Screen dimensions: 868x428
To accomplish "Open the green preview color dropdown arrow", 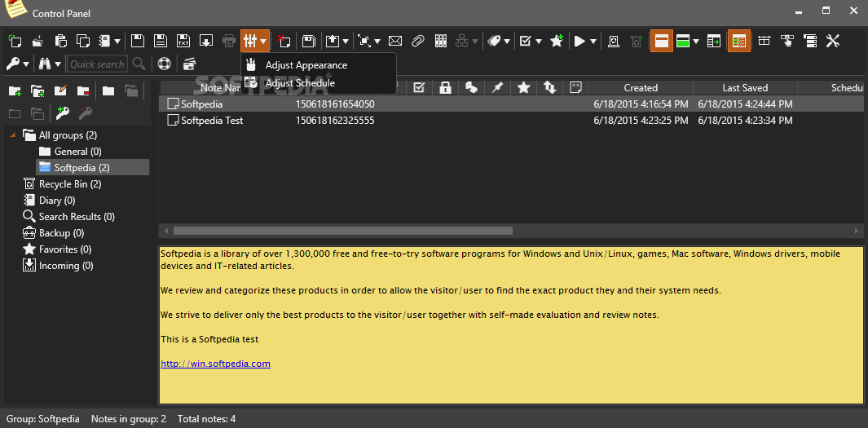I will pyautogui.click(x=696, y=41).
